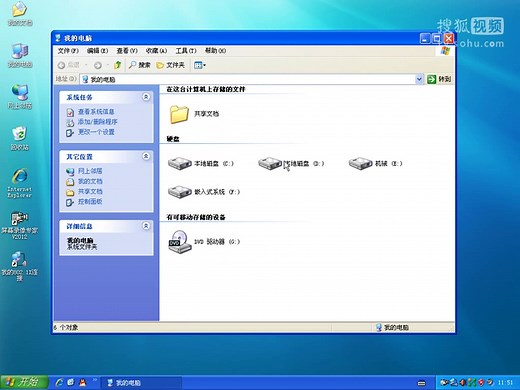Maximize the My Computer window
Viewport: 520px width, 390px height.
click(436, 39)
